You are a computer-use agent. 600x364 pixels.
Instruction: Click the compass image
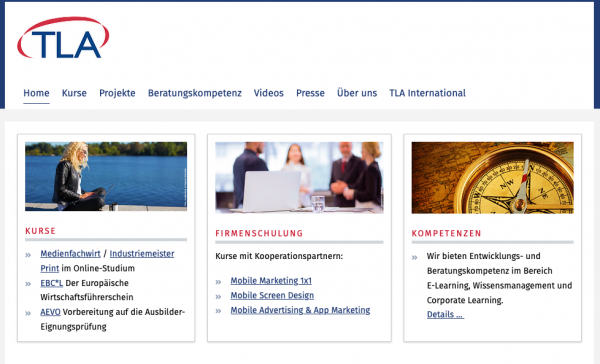click(x=492, y=178)
